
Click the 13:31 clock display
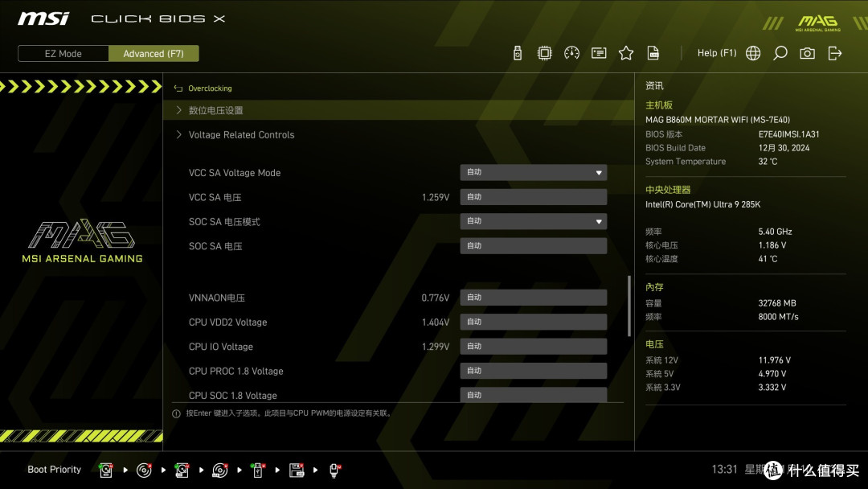coord(725,470)
